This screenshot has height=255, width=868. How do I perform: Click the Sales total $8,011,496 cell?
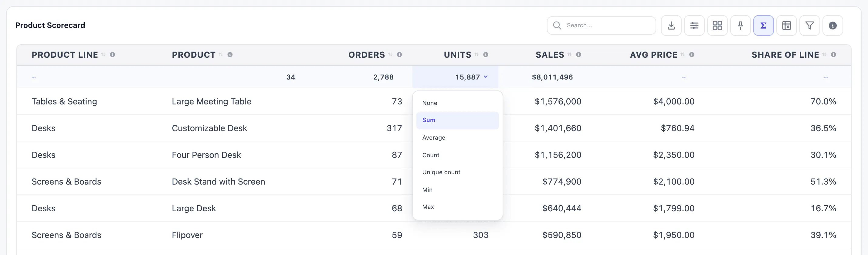[x=552, y=77]
